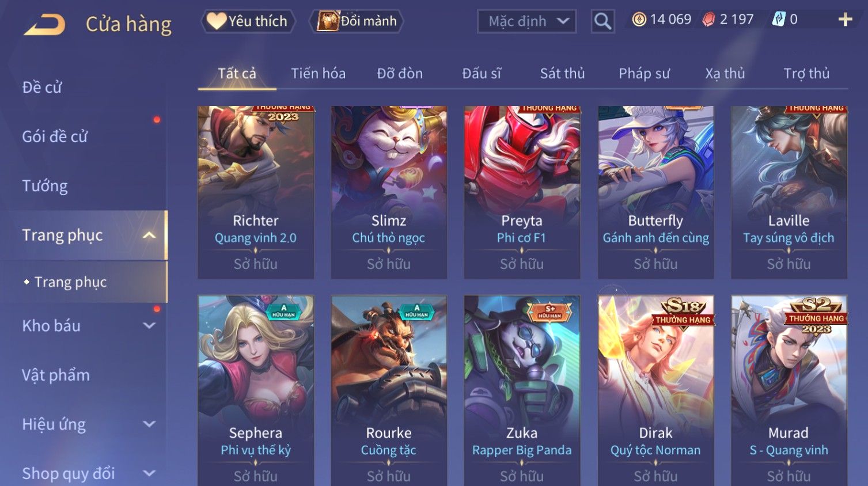This screenshot has width=868, height=486.
Task: Open Zuka Rapper Big Panda skin card
Action: [x=522, y=390]
